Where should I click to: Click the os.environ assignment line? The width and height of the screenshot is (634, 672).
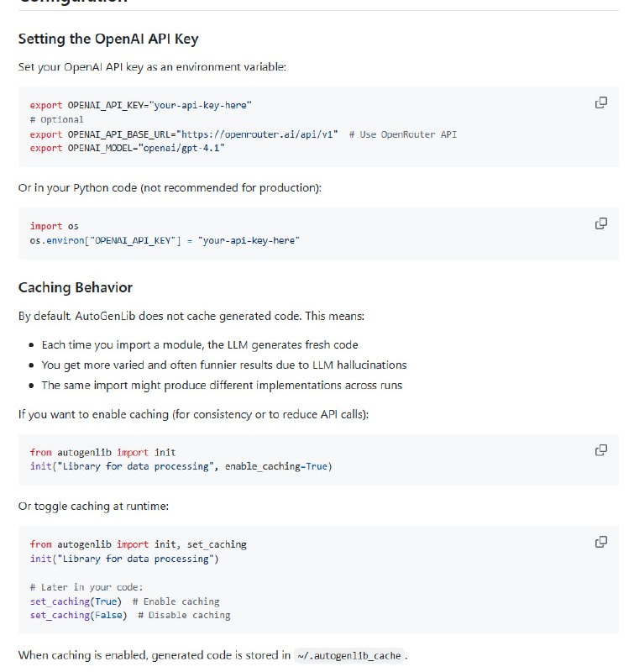(x=164, y=240)
